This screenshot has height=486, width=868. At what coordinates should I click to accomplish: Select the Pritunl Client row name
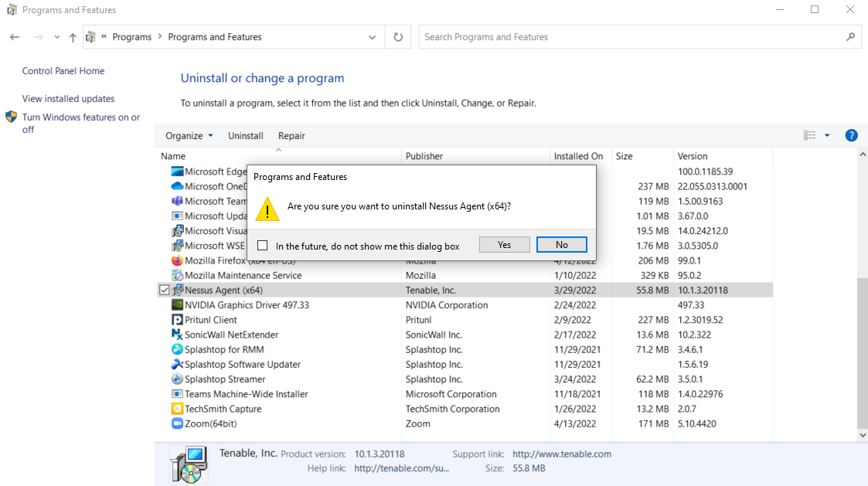click(210, 320)
